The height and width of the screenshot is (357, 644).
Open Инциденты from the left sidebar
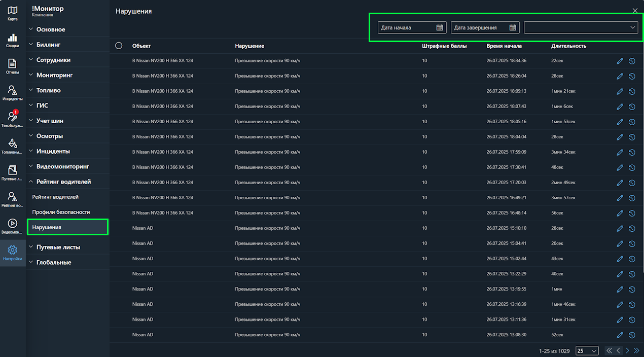click(x=13, y=93)
